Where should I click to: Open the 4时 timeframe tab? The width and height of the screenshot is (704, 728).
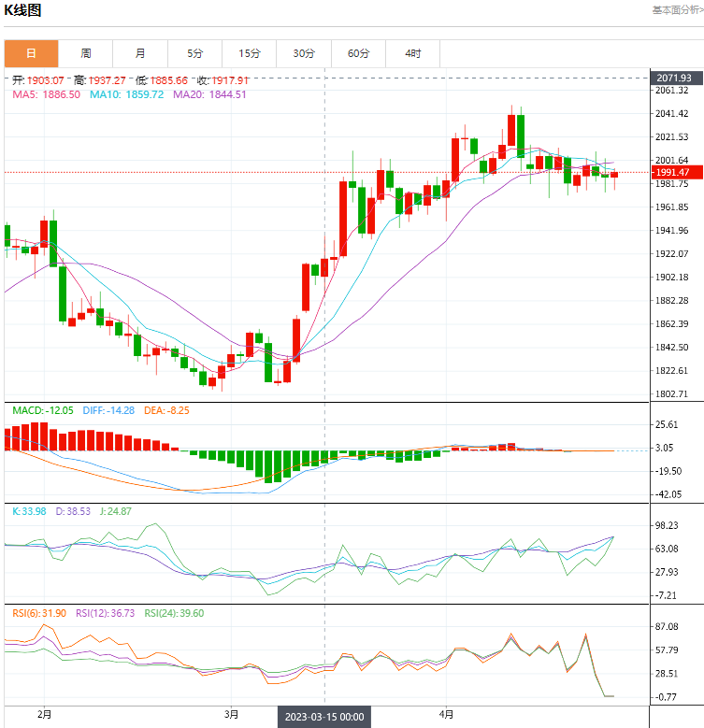click(413, 53)
